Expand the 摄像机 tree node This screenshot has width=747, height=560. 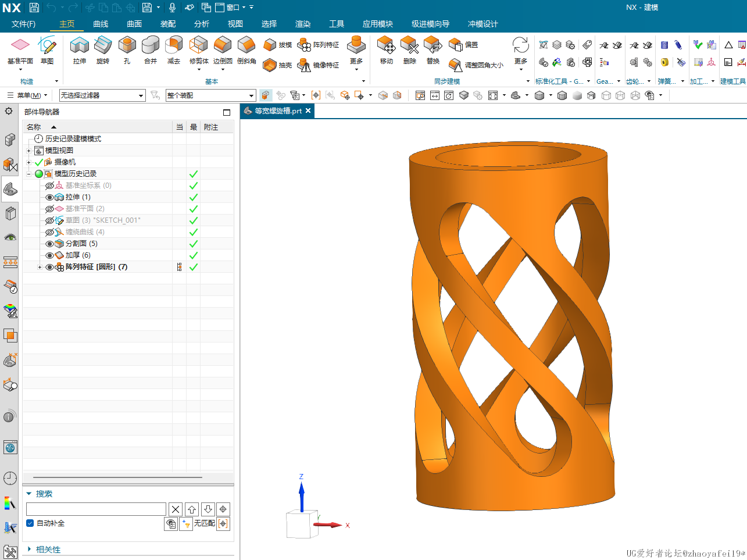[28, 162]
